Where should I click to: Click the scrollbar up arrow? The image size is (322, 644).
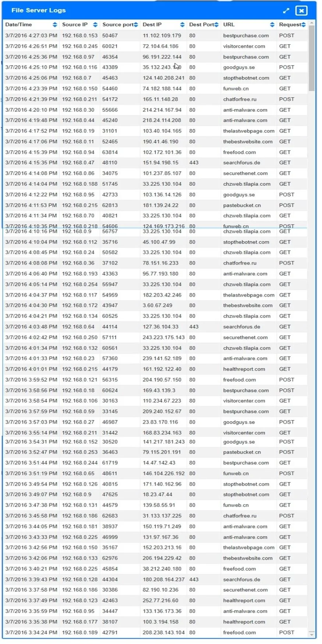click(312, 23)
